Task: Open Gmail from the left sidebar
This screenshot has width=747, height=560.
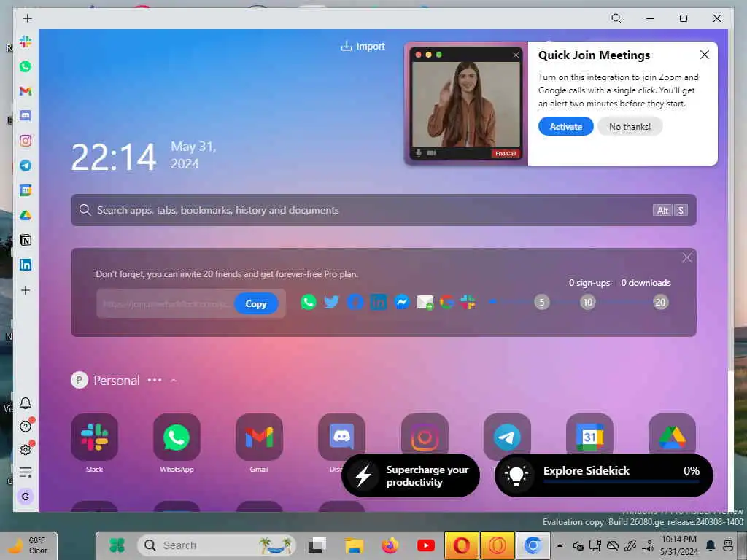Action: click(x=26, y=91)
